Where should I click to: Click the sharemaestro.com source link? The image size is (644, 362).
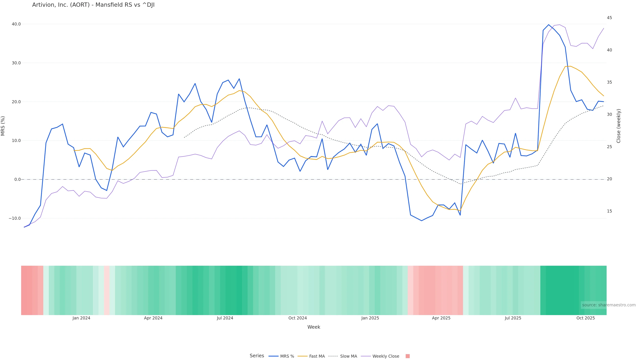tap(608, 305)
